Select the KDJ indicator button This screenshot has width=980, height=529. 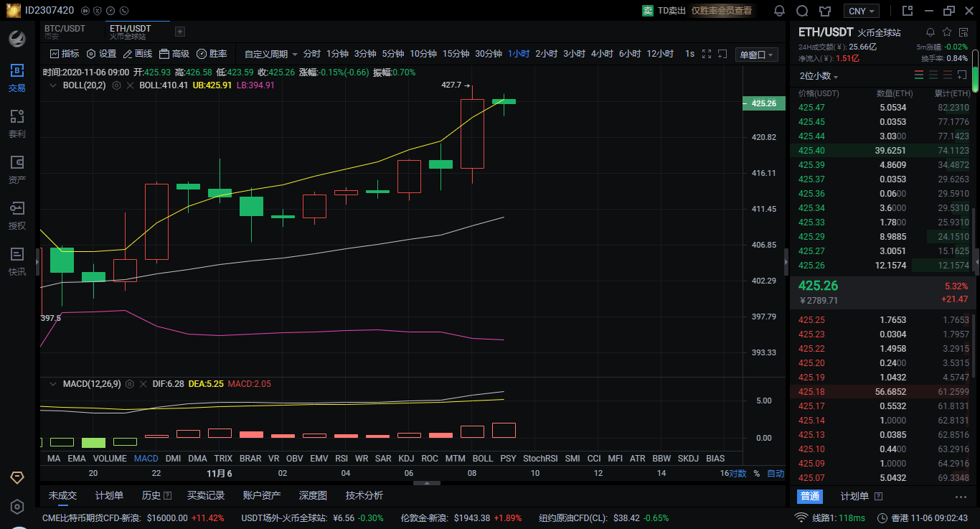(x=406, y=458)
